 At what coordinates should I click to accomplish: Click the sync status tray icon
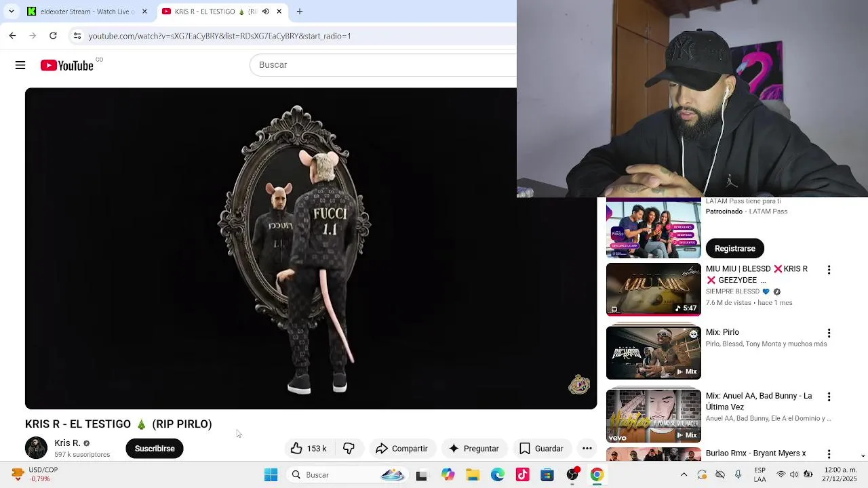click(702, 474)
